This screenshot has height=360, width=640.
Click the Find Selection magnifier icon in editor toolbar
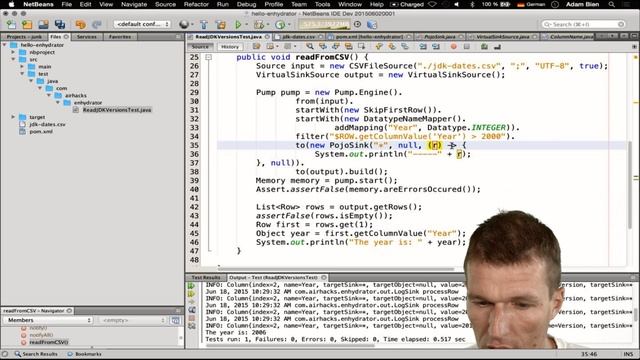click(310, 47)
